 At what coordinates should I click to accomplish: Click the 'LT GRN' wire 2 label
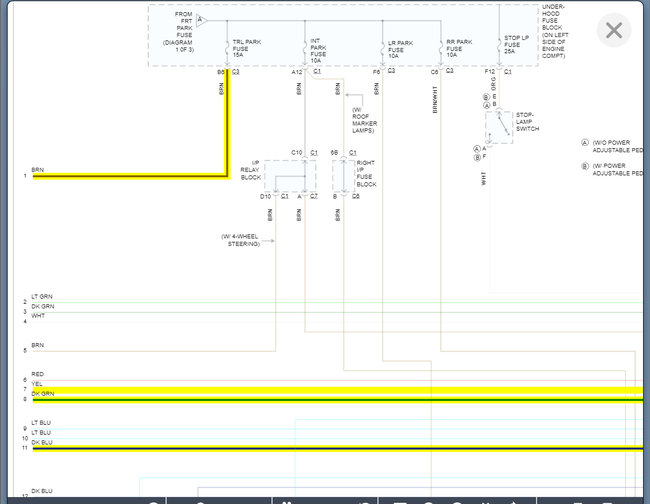coord(42,296)
